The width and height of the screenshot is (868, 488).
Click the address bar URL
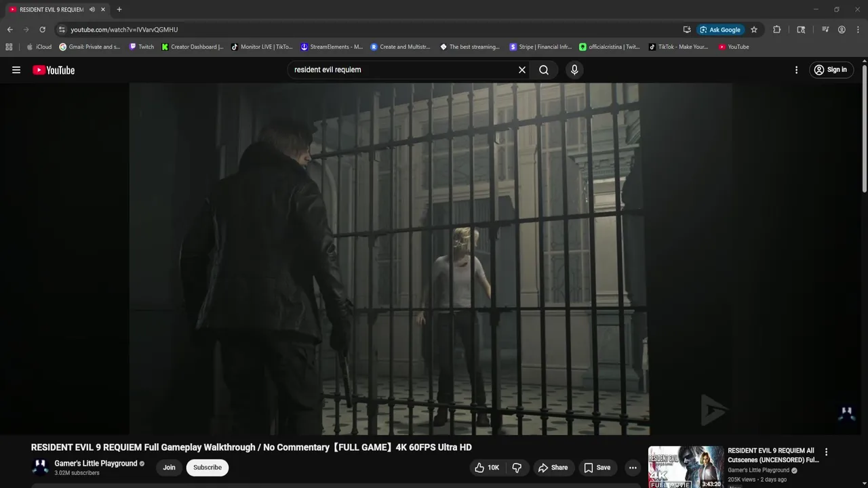pos(124,30)
